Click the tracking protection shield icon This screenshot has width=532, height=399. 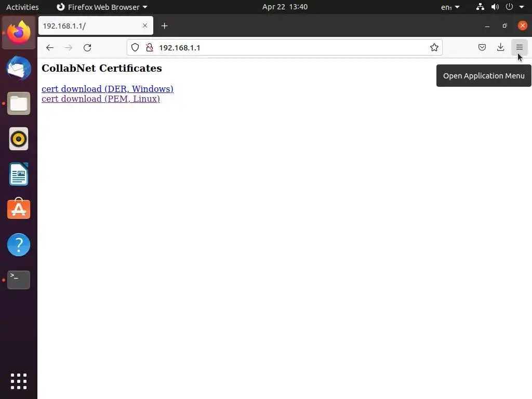coord(135,47)
